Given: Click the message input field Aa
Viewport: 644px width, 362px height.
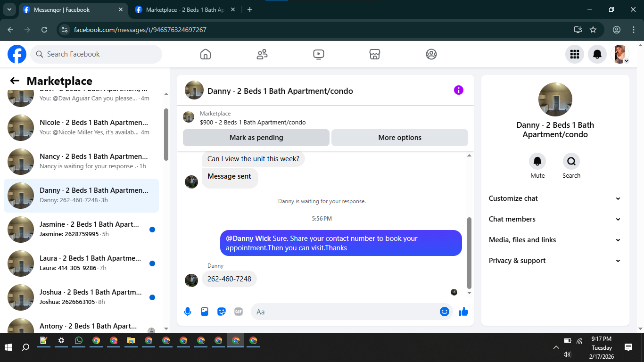Looking at the screenshot, I should coord(345,312).
